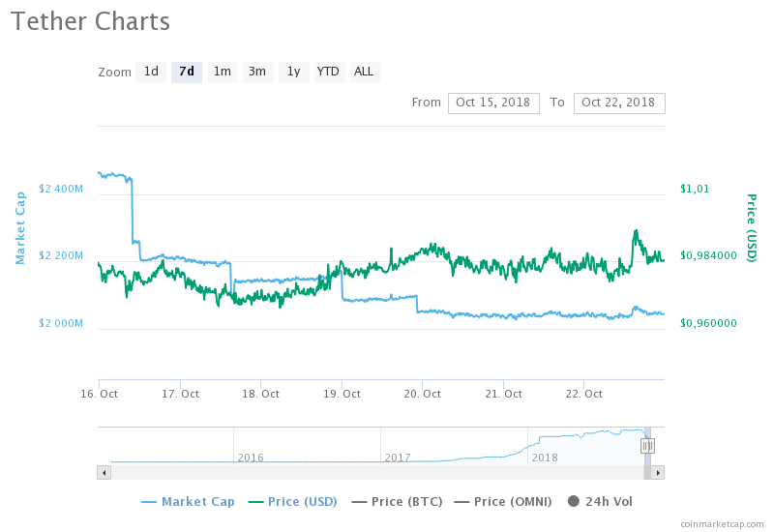Click the 2018 navigator label

pos(545,458)
